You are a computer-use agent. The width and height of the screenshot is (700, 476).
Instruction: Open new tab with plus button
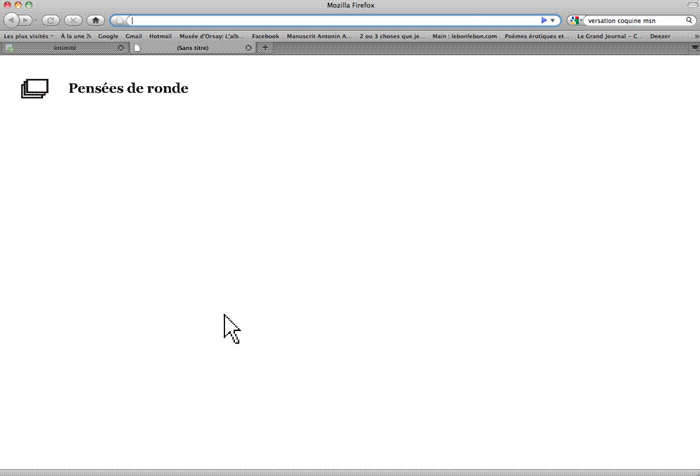pos(265,47)
